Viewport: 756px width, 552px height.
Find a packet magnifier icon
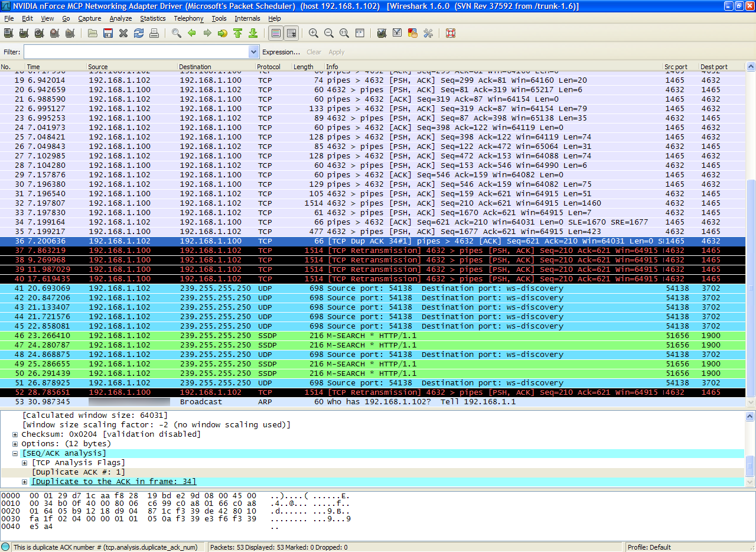(177, 33)
